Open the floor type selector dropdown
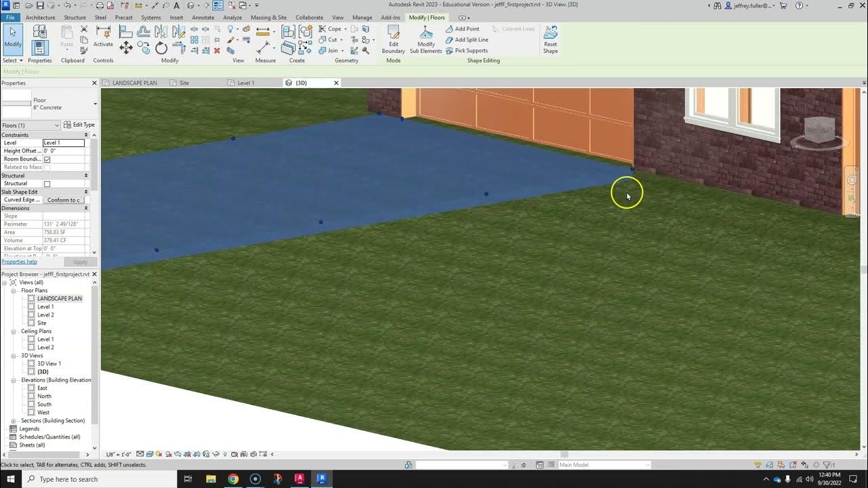868x488 pixels. (x=95, y=104)
